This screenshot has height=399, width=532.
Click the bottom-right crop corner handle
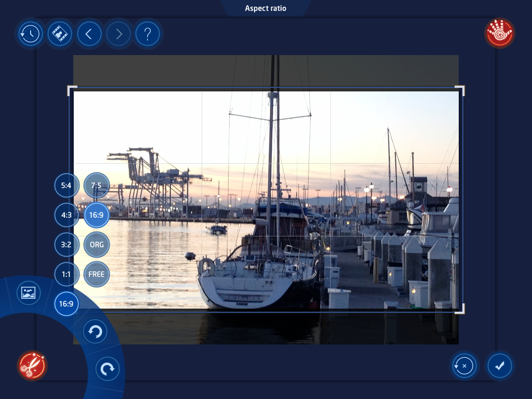(460, 309)
